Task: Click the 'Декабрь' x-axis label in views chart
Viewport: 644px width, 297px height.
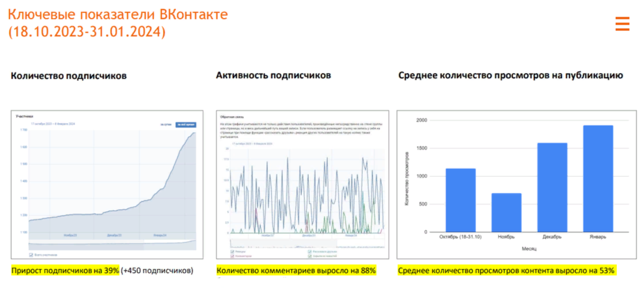Action: tap(552, 237)
